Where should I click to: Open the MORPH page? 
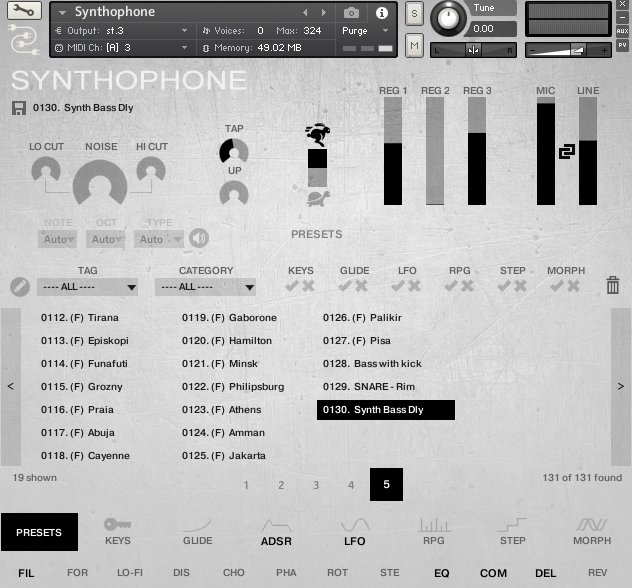(592, 531)
